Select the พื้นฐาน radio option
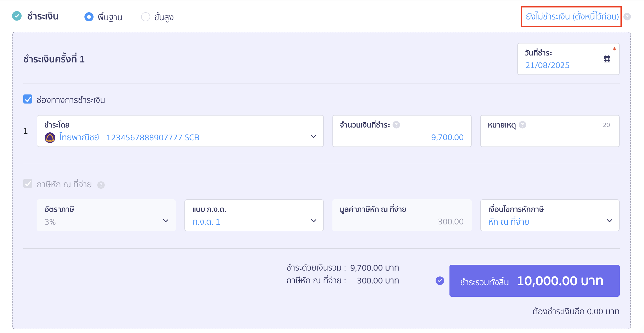The height and width of the screenshot is (333, 644). coord(89,17)
